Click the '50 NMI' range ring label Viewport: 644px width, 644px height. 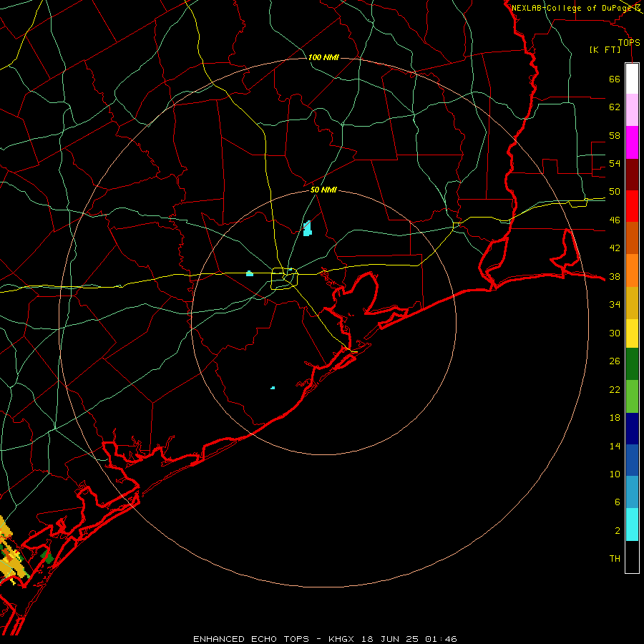click(323, 190)
